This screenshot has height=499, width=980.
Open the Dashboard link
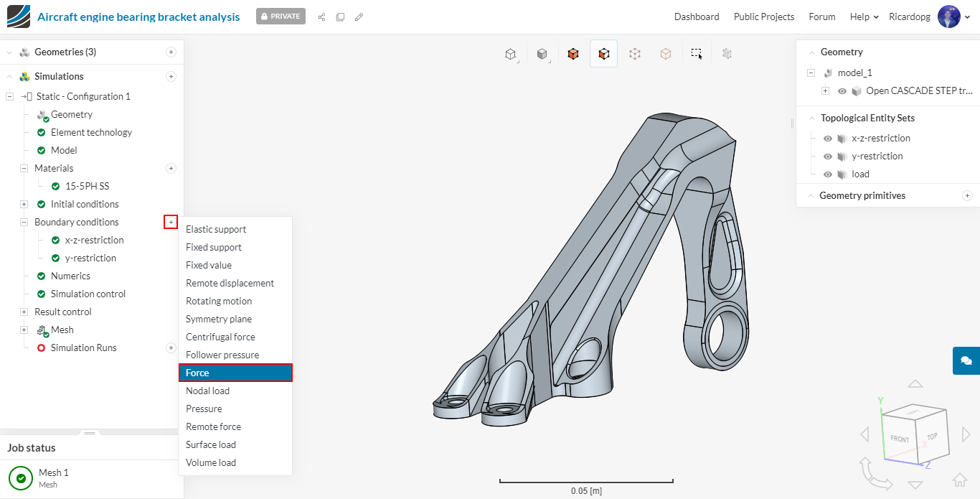pos(696,17)
